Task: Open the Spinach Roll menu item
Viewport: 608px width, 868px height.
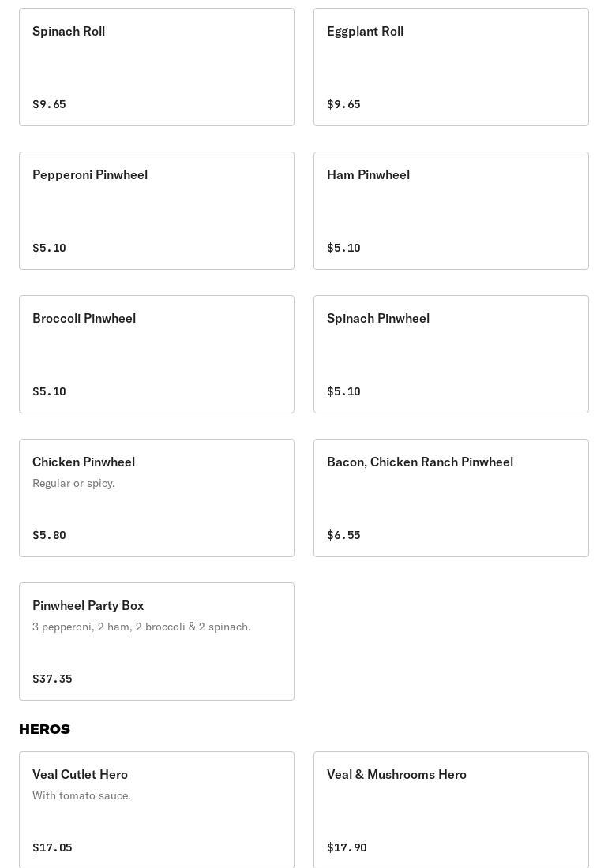Action: click(x=156, y=67)
